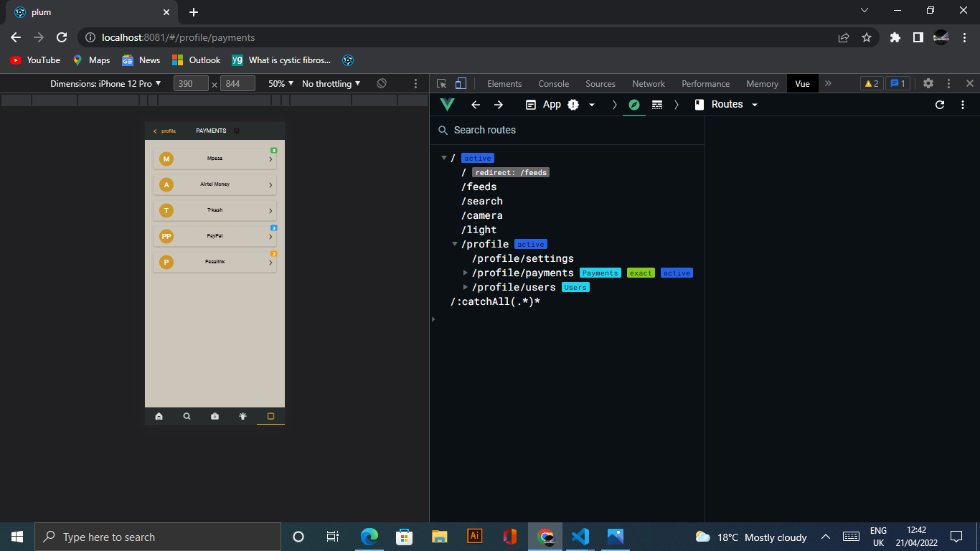Open the Mpesa payment option

[x=215, y=159]
